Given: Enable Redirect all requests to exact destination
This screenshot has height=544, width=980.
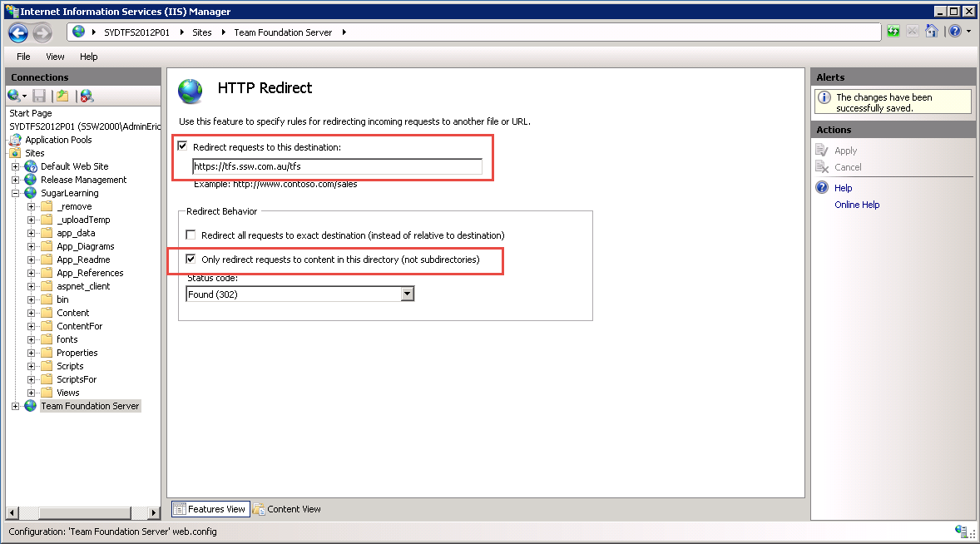Looking at the screenshot, I should [x=191, y=235].
